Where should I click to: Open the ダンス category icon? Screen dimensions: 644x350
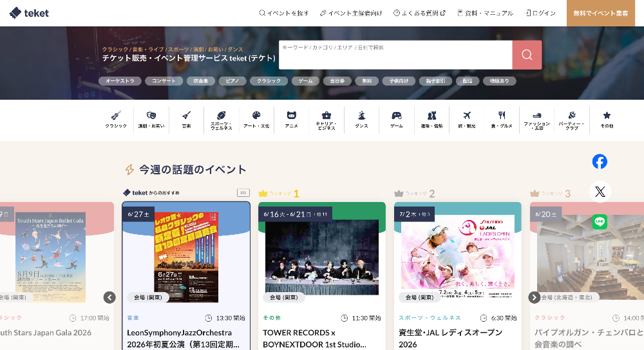(x=361, y=120)
